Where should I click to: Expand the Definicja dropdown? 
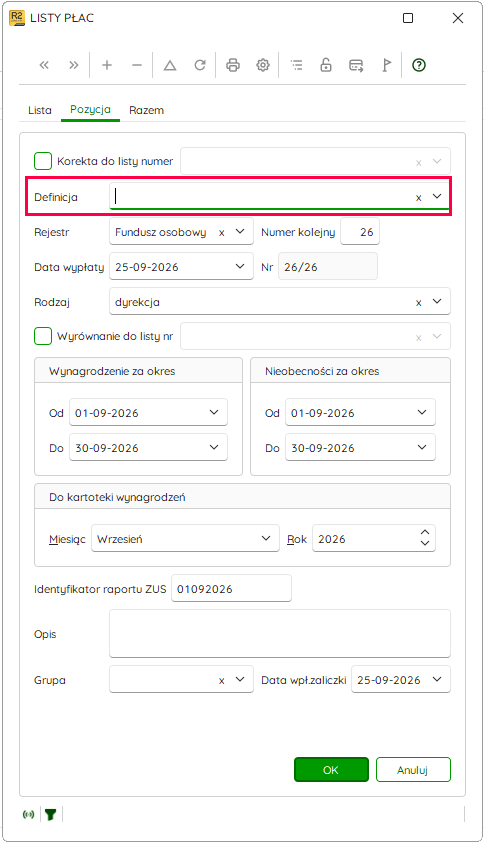pos(437,196)
